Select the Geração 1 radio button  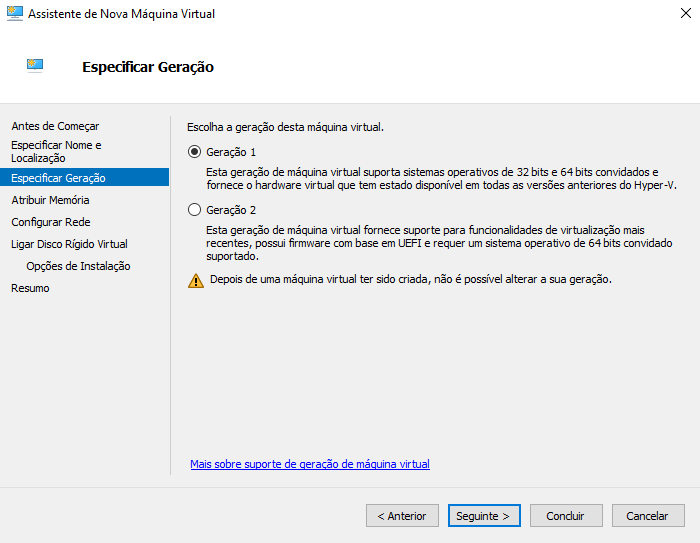pos(195,152)
